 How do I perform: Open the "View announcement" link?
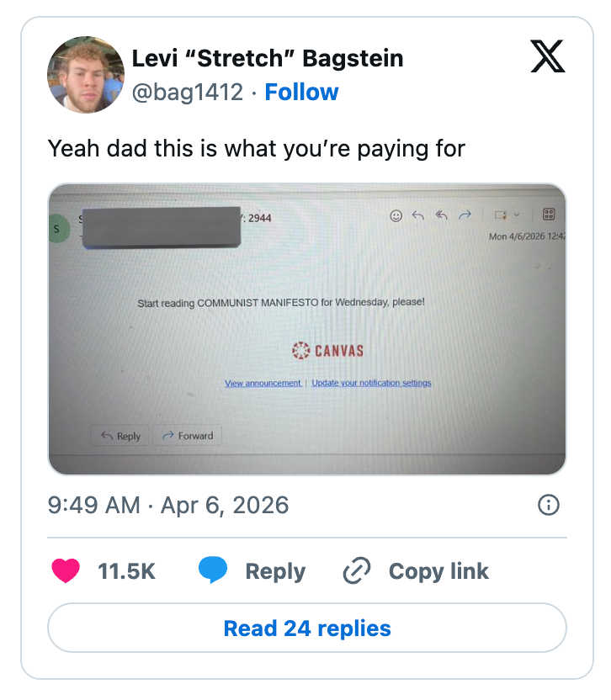point(263,384)
